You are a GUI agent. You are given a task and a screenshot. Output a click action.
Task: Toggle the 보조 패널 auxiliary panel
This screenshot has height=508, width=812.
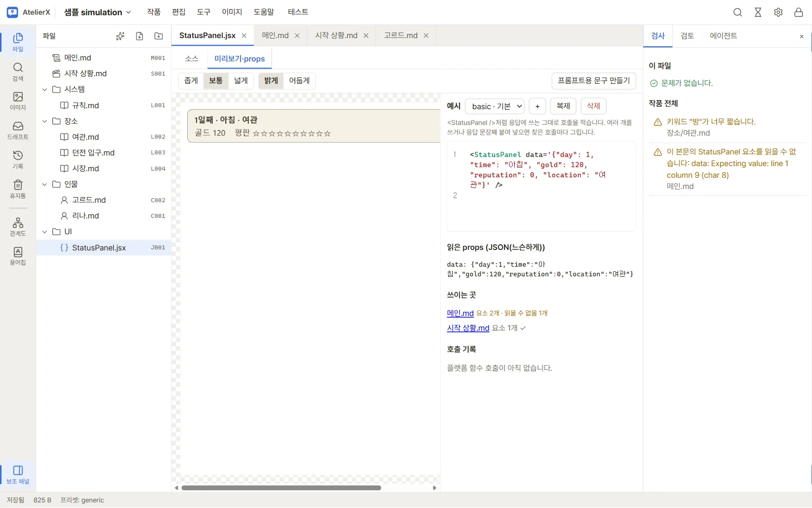pos(18,474)
